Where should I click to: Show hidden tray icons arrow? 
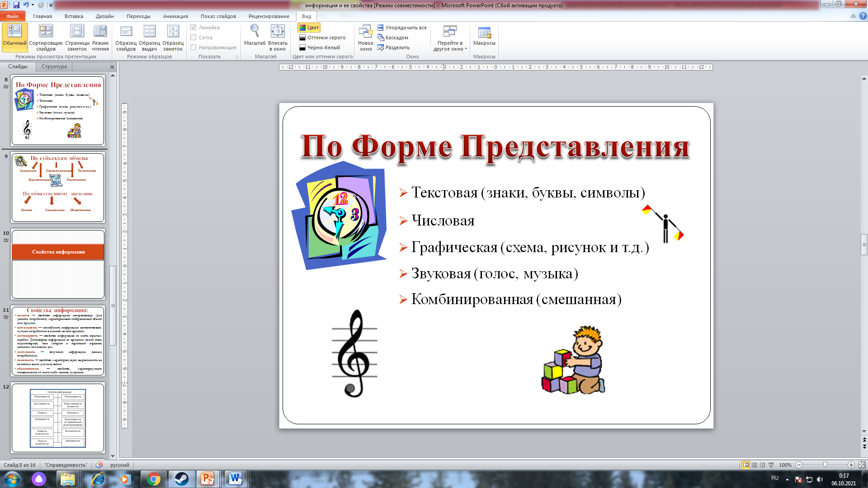coord(787,479)
